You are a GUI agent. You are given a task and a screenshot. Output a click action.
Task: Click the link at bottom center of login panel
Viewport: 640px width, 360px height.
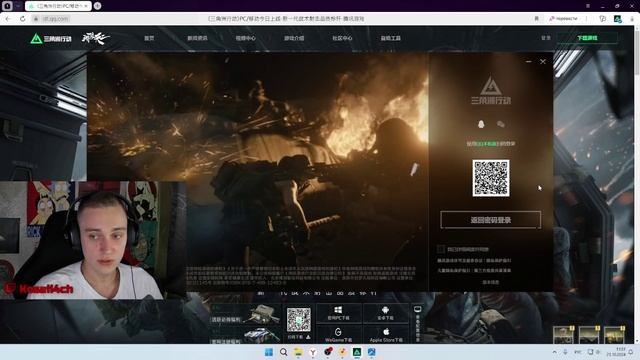pos(491,282)
